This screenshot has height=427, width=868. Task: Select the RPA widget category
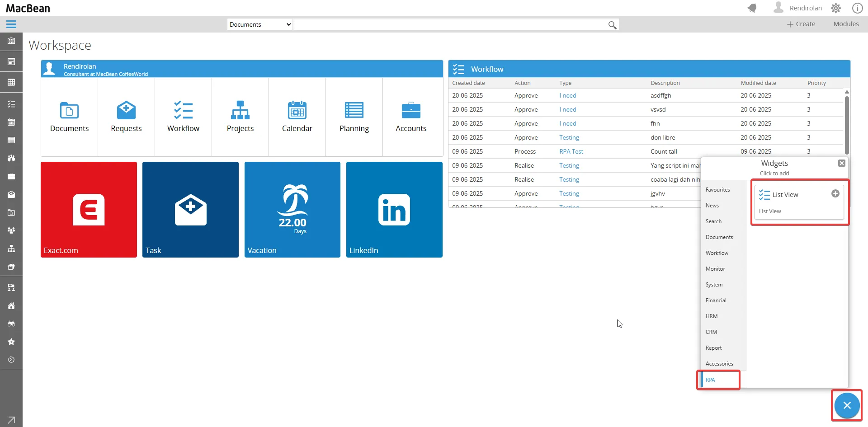pyautogui.click(x=710, y=380)
